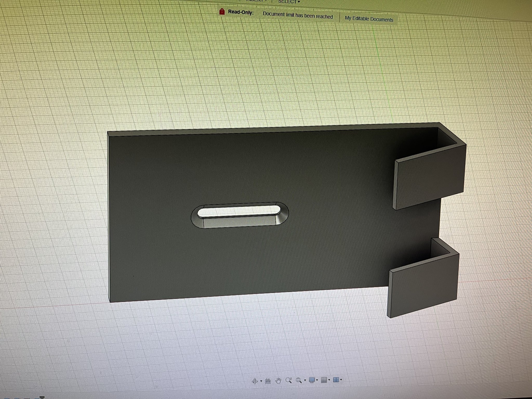Viewport: 532px width, 399px height.
Task: Click the Look At icon
Action: [x=268, y=381]
